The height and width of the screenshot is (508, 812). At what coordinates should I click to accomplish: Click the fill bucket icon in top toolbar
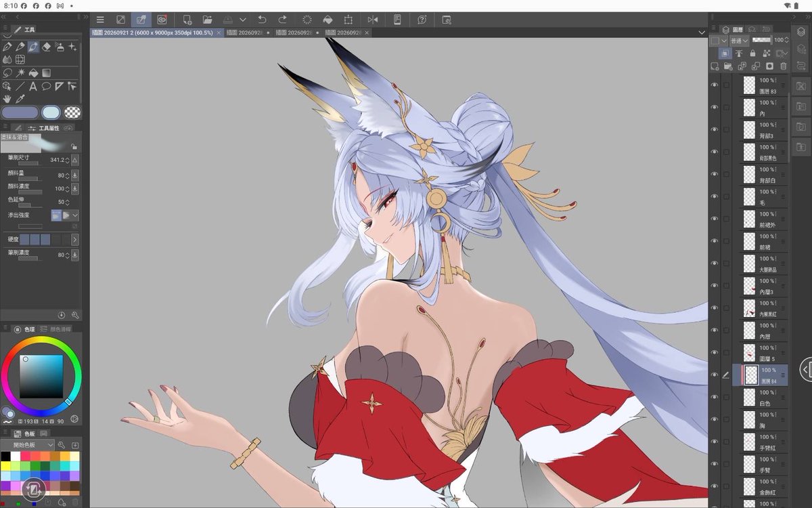328,20
